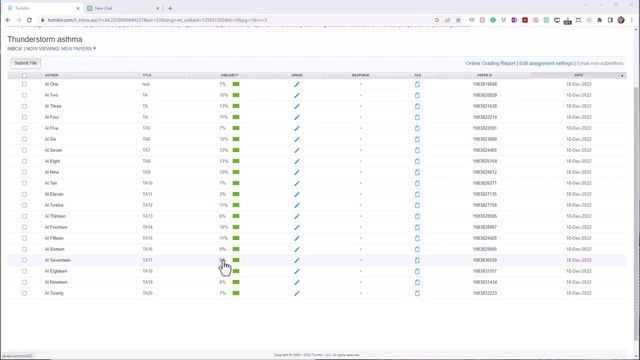Tick checkbox for AI One
The width and height of the screenshot is (640, 360).
[x=24, y=84]
